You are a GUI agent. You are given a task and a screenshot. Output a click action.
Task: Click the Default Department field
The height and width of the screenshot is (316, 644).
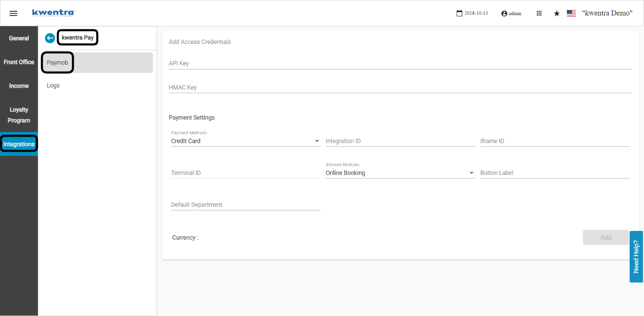[246, 205]
